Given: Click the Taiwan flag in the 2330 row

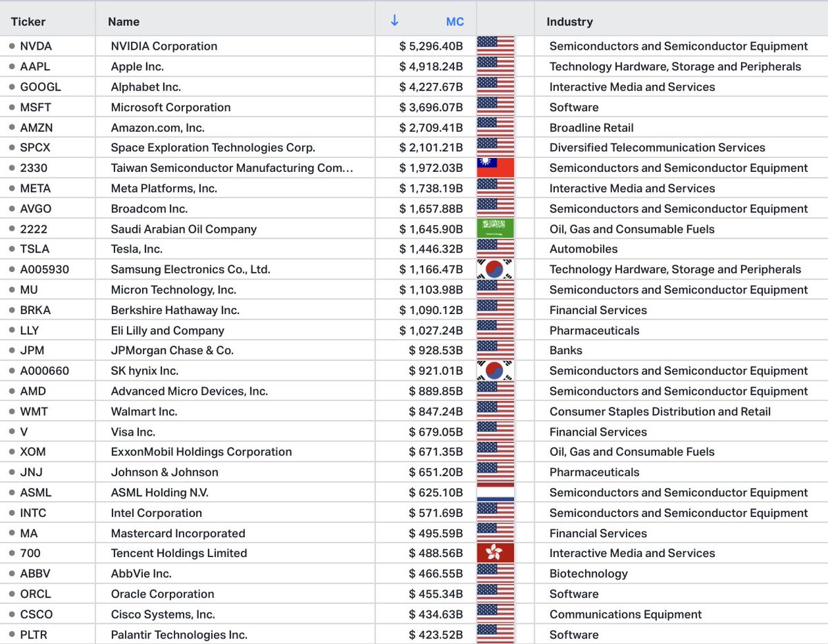Looking at the screenshot, I should pos(495,168).
